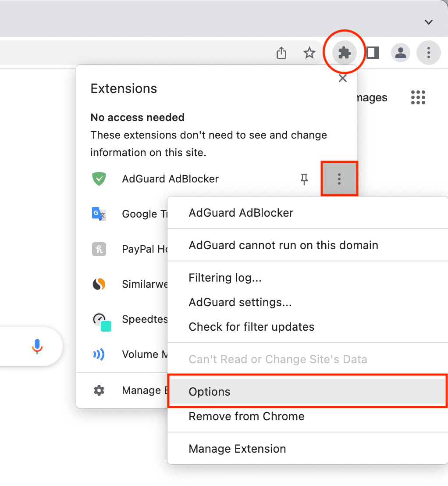This screenshot has width=448, height=486.
Task: Click the voice search microphone icon
Action: [x=37, y=347]
